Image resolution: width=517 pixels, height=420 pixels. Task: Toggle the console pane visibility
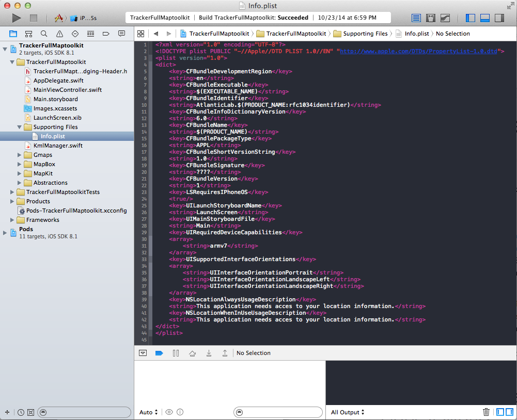pyautogui.click(x=510, y=412)
